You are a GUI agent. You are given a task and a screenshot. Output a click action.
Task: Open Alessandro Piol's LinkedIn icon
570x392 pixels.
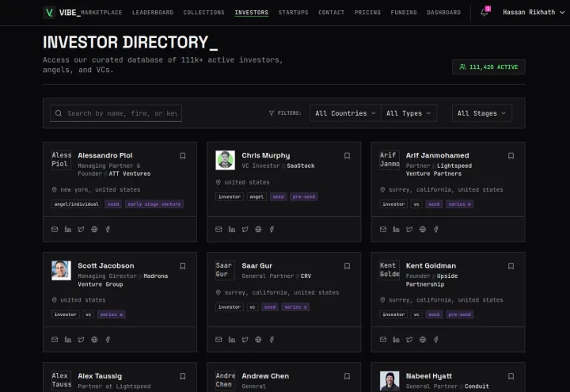(x=68, y=229)
